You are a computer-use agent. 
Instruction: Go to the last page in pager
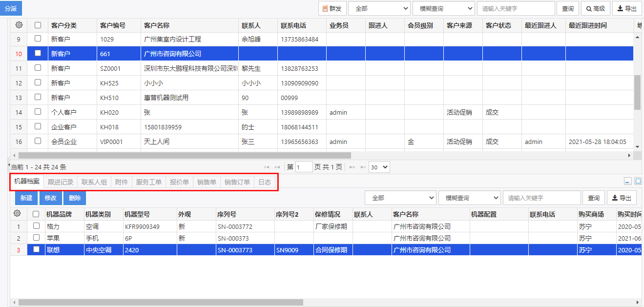pos(363,167)
